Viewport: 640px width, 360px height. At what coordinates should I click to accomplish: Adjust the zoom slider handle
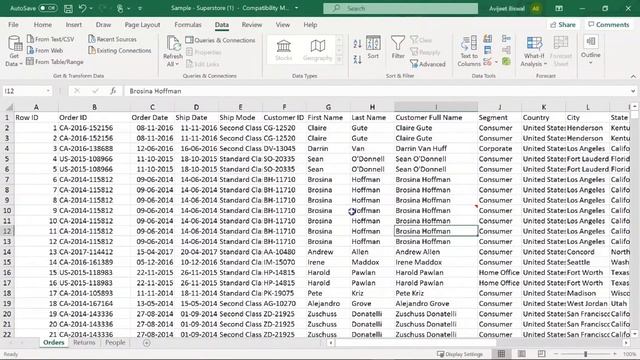585,354
